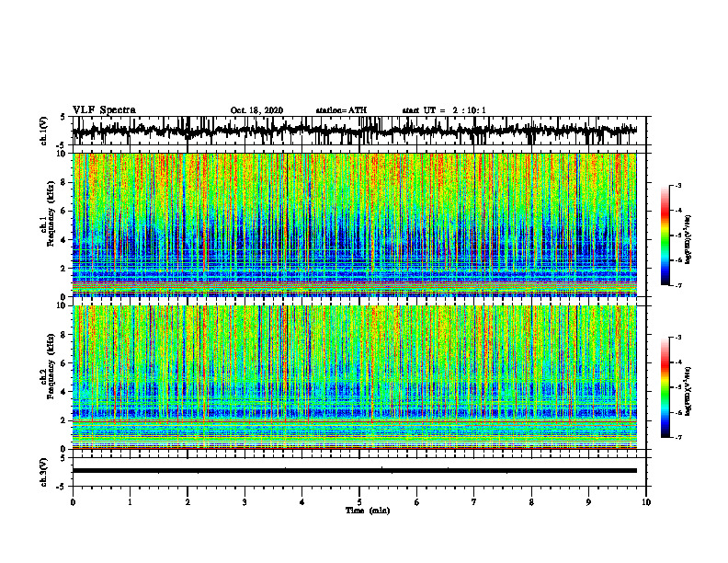Click the "ch.1(V)" waveform axis label
Viewport: 728px width, 563px height.
pos(44,131)
